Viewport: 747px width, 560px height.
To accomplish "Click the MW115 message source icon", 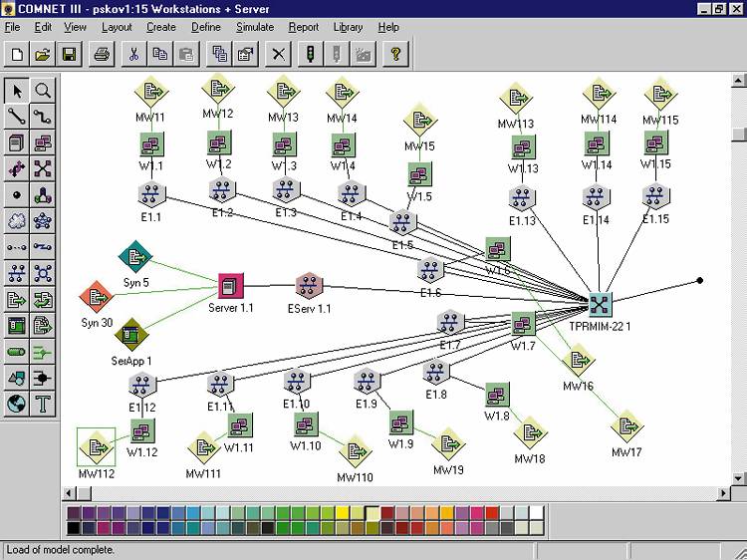I will [x=660, y=95].
